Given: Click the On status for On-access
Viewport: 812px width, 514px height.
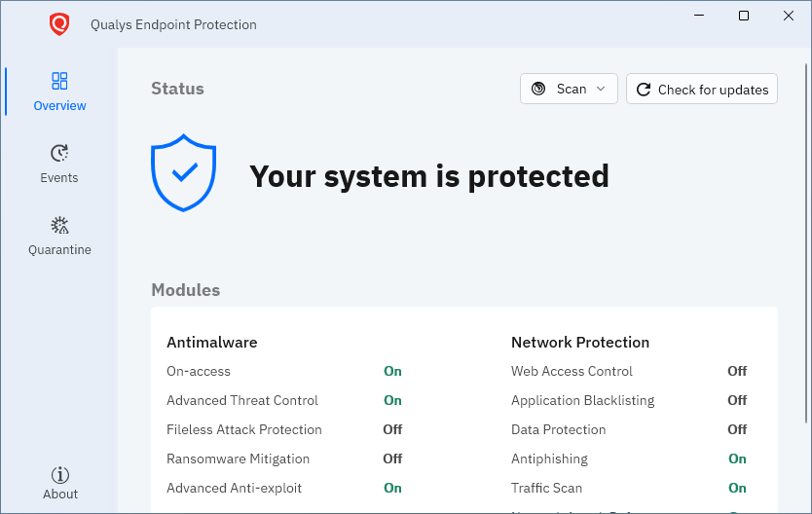Looking at the screenshot, I should (x=392, y=371).
